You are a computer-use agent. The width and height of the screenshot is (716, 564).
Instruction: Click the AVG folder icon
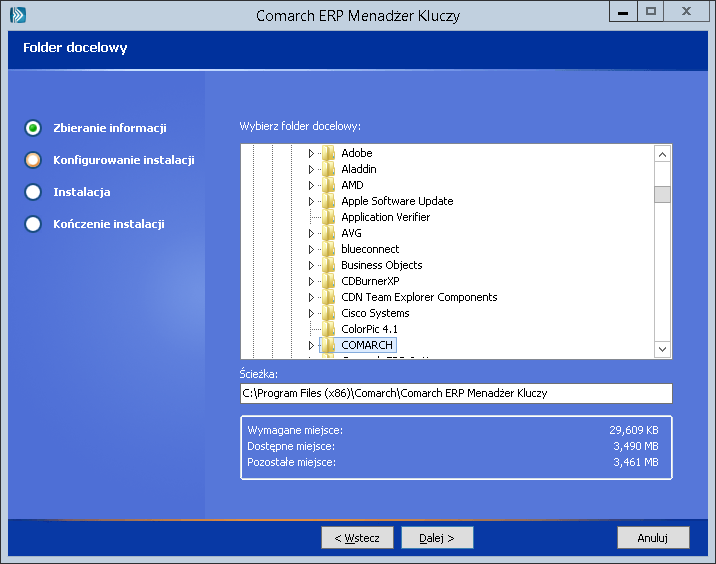(x=328, y=233)
